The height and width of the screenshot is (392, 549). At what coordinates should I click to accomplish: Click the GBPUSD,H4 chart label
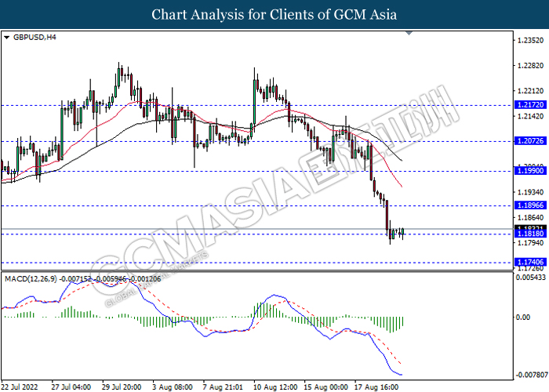pyautogui.click(x=35, y=37)
